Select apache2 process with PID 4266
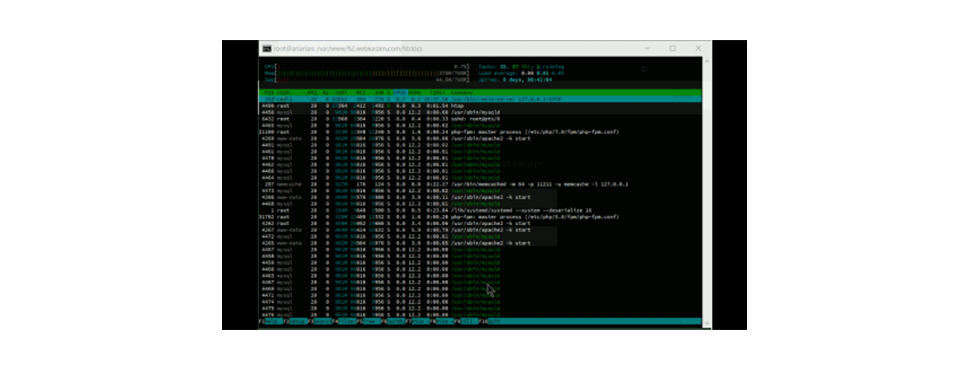Screen dimensions: 970x370 480,197
